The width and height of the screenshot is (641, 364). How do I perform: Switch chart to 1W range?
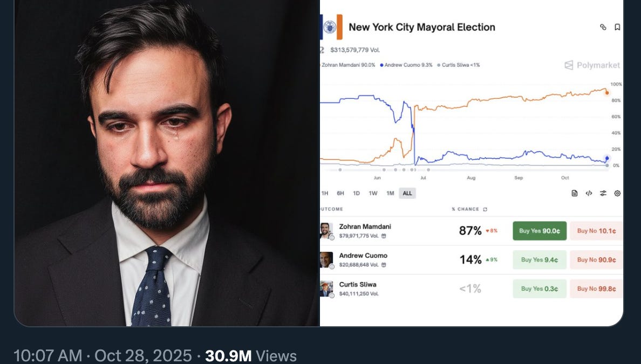tap(373, 193)
